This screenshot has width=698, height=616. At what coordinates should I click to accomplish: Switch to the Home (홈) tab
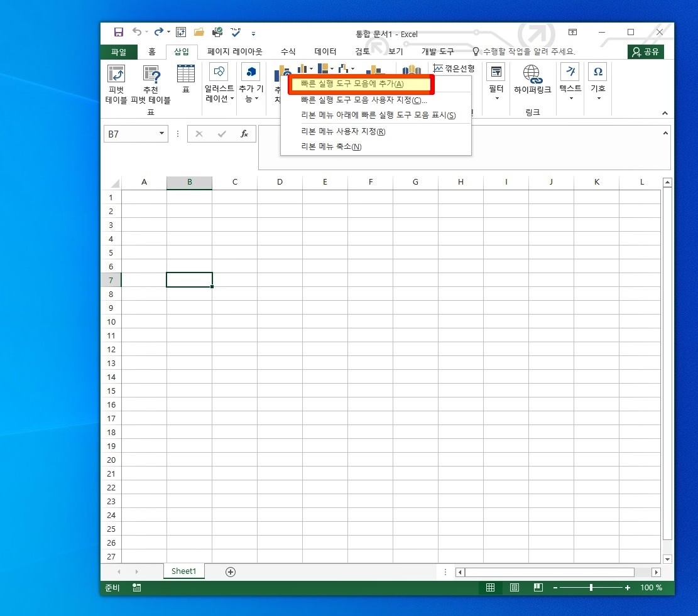pos(152,51)
